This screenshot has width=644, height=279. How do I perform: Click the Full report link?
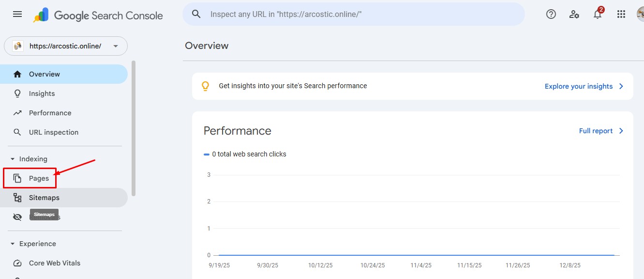point(601,131)
